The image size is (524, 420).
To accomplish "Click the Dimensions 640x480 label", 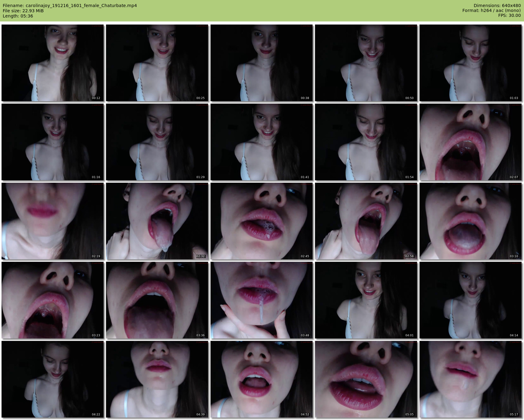I will click(497, 6).
